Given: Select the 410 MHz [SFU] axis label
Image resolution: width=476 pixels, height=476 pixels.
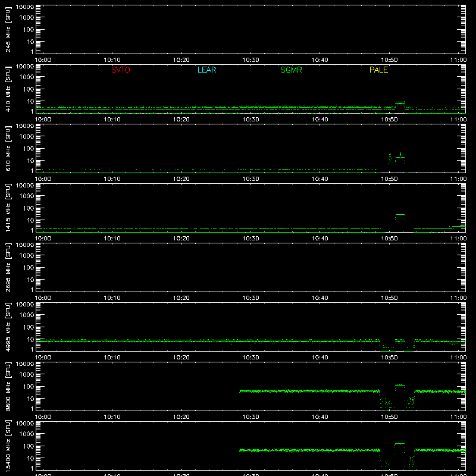Looking at the screenshot, I should [x=8, y=89].
